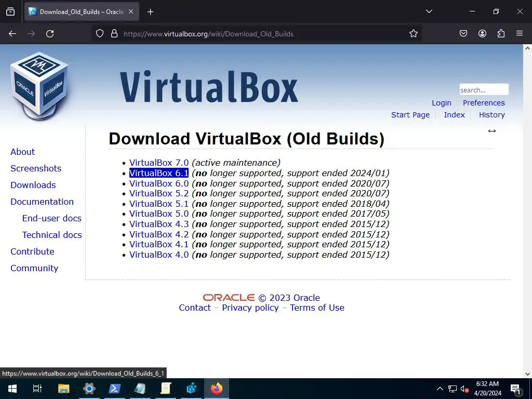Screen dimensions: 532x399
Task: Open the VirtualBox 5.1 link
Action: tap(159, 204)
